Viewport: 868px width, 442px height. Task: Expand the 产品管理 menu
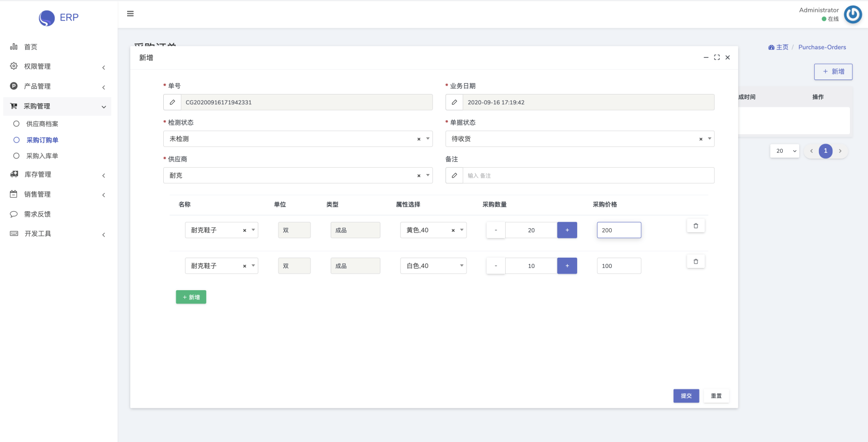57,86
